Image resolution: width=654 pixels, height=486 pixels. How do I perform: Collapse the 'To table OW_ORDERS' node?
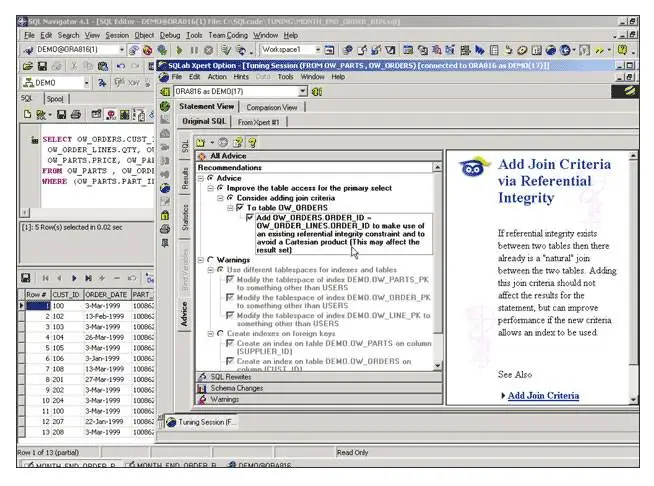coord(230,208)
